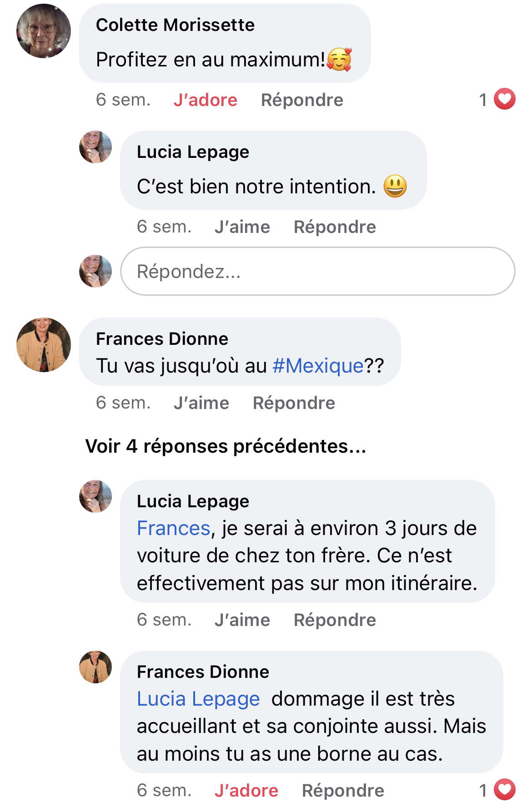Like Frances Dionne's Mexique question
The height and width of the screenshot is (808, 532).
tap(201, 403)
